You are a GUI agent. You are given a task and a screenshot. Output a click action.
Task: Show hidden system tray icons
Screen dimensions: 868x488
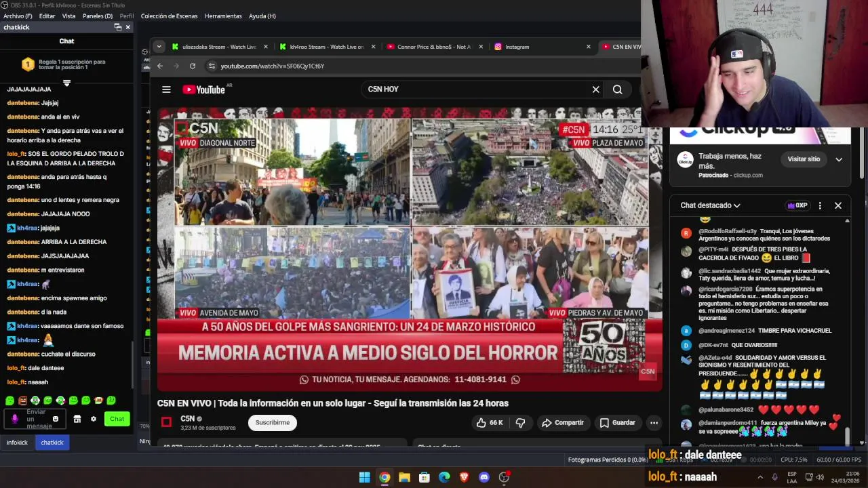click(760, 477)
